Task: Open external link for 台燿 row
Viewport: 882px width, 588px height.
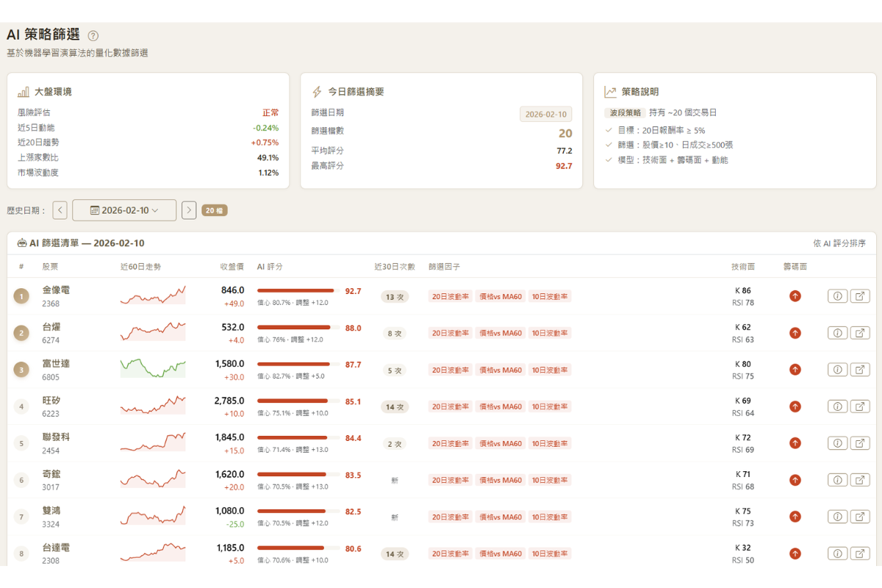Action: click(860, 333)
